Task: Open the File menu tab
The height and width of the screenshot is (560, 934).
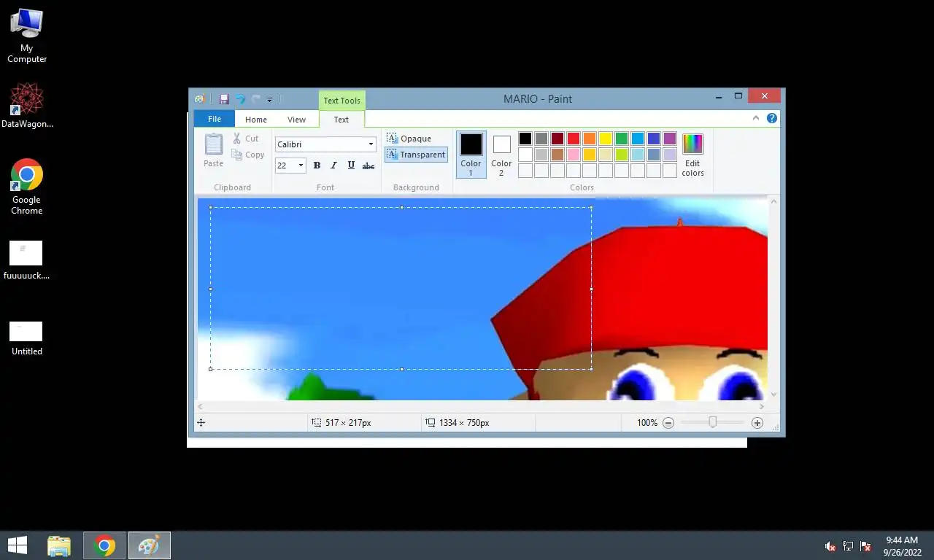Action: (x=215, y=119)
